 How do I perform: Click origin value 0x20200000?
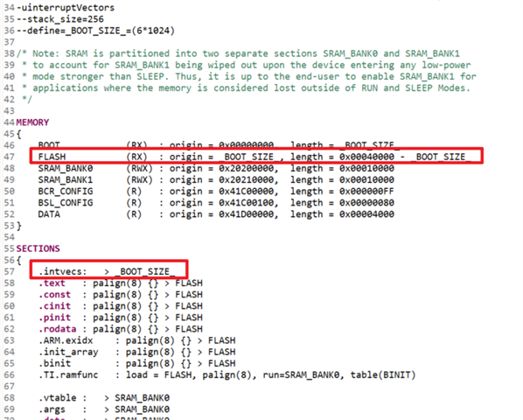246,168
